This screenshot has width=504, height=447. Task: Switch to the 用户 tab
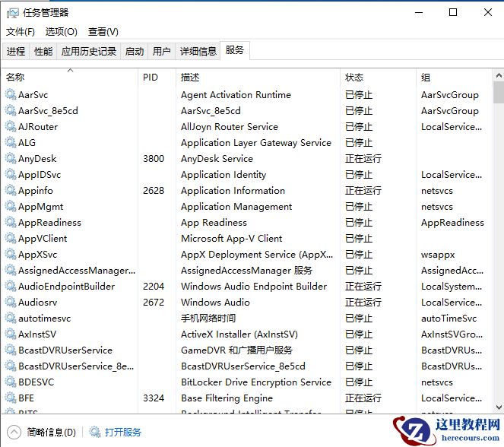coord(161,52)
